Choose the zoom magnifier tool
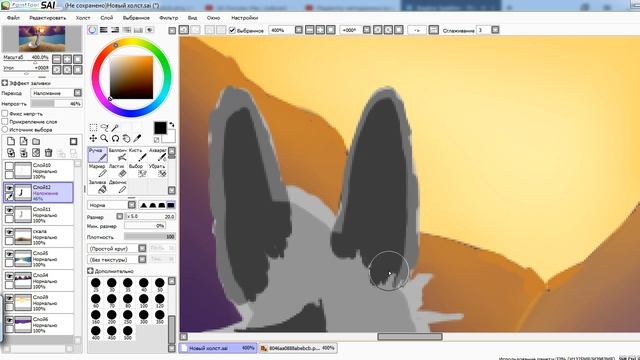 (x=104, y=138)
